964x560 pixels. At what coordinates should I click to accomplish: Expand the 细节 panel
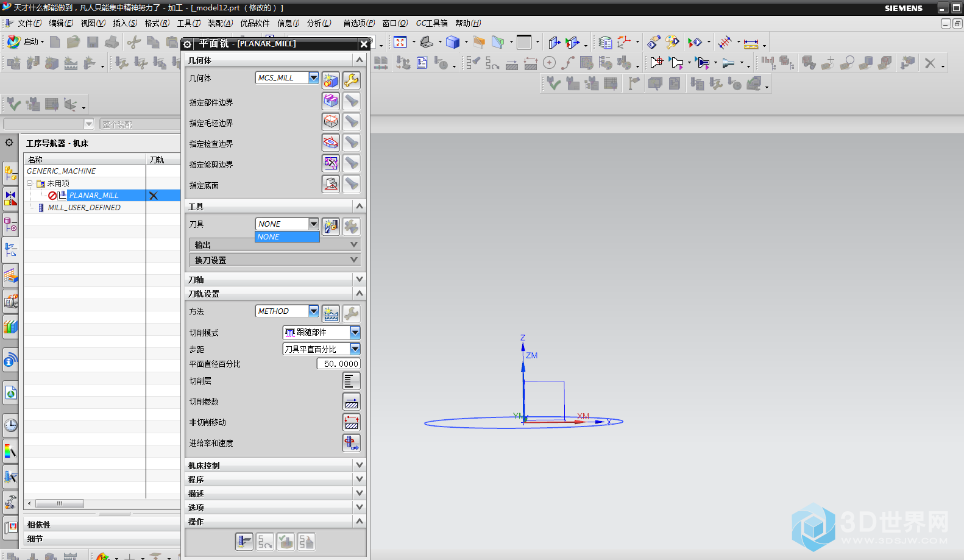point(102,539)
